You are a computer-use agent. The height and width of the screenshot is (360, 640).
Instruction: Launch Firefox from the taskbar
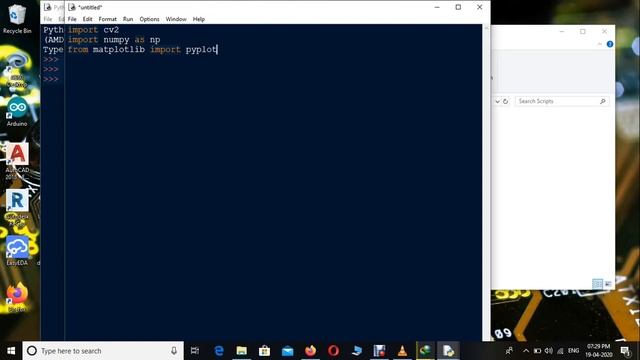tap(310, 351)
